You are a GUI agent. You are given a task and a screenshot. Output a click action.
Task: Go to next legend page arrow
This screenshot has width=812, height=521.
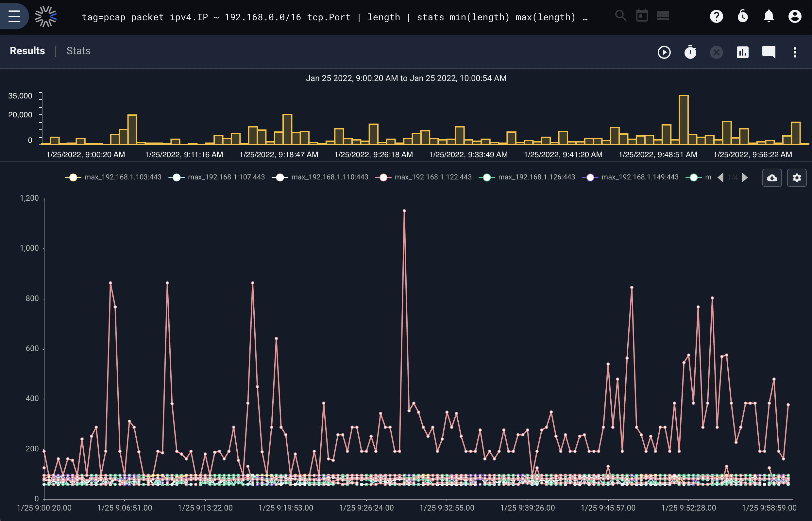click(x=745, y=177)
